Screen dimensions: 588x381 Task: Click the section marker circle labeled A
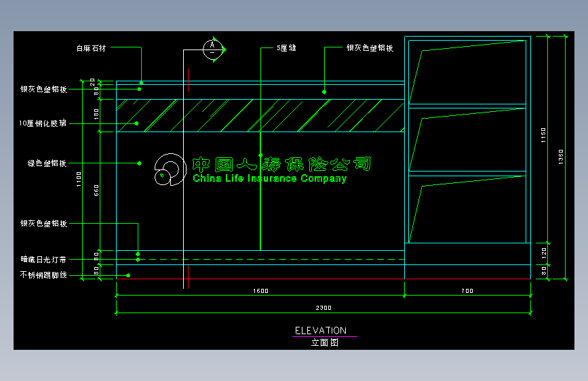[x=213, y=49]
